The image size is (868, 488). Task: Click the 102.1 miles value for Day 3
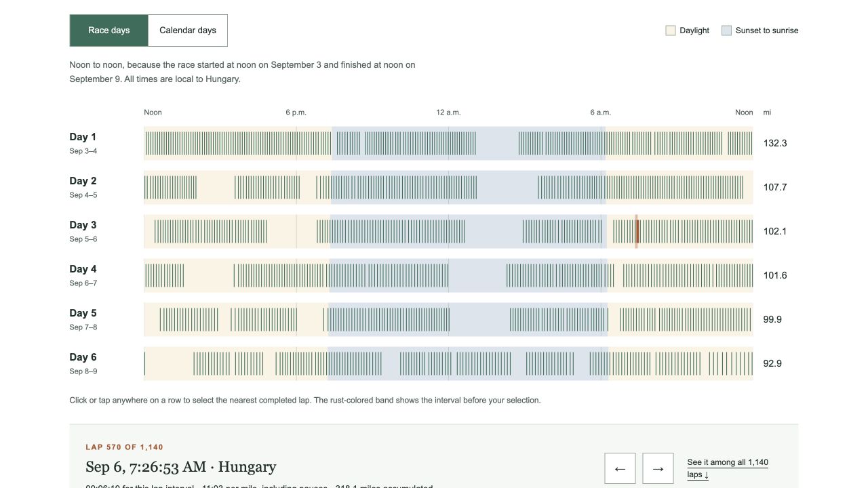click(775, 231)
